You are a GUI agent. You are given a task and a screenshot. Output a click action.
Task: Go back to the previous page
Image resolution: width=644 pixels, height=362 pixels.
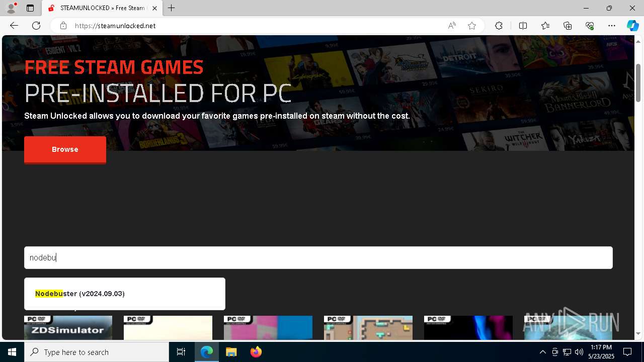click(x=14, y=26)
